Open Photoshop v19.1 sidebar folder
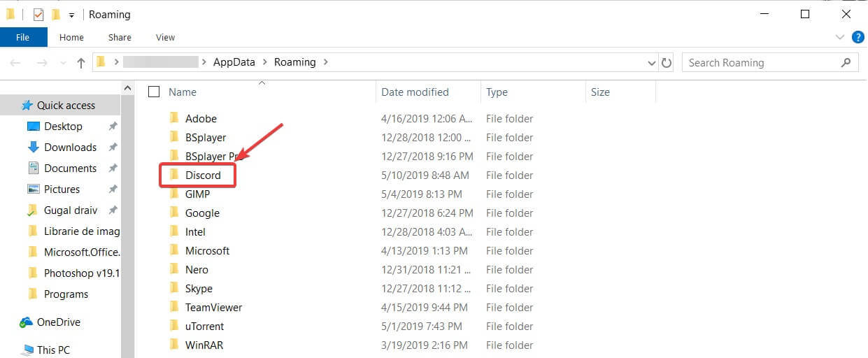 (x=82, y=273)
